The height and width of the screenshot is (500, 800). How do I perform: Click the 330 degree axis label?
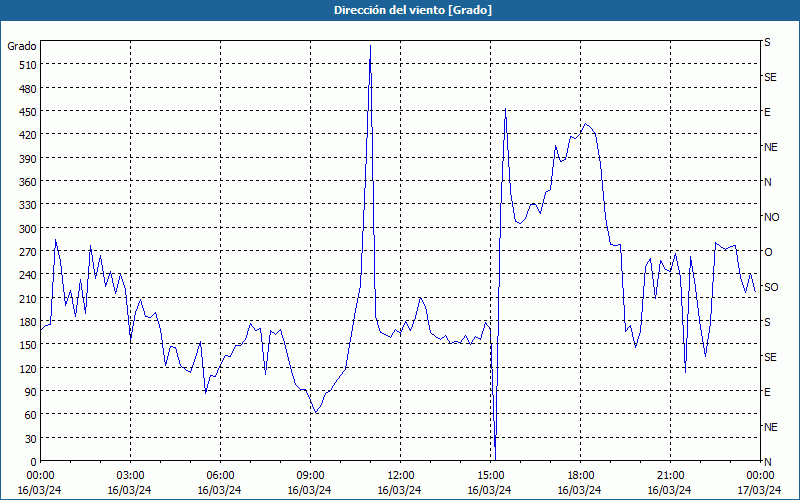point(28,205)
